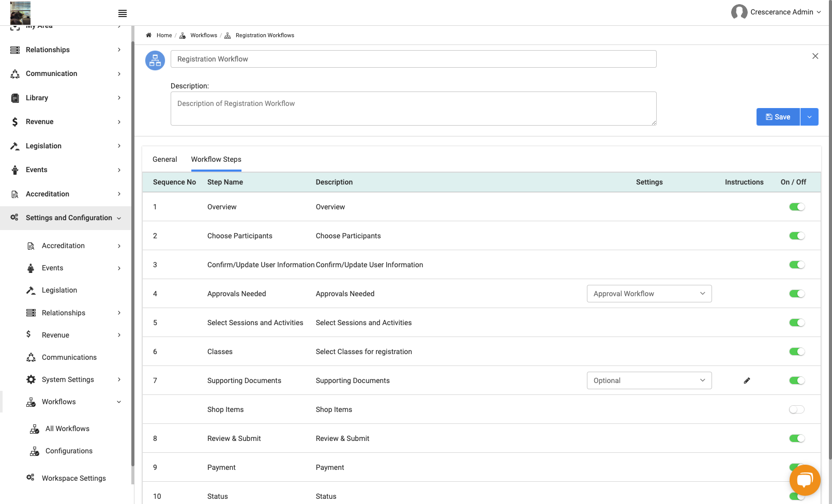Toggle Confirm/Update User Information step
Viewport: 832px width, 504px height.
pos(797,265)
